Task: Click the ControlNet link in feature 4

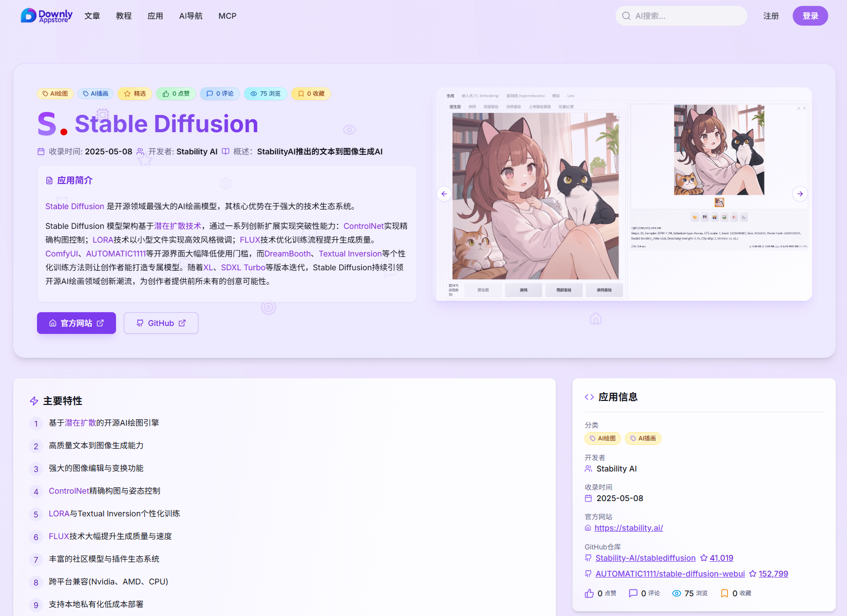Action: click(69, 491)
